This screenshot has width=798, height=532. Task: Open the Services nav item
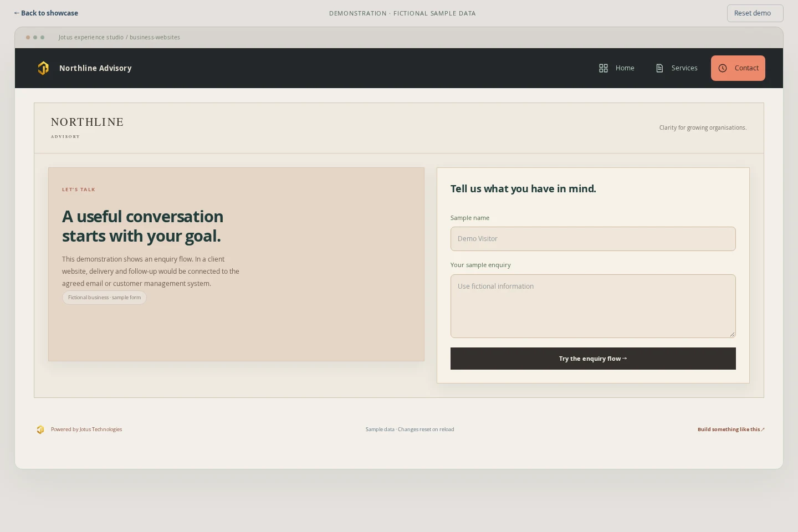coord(676,68)
